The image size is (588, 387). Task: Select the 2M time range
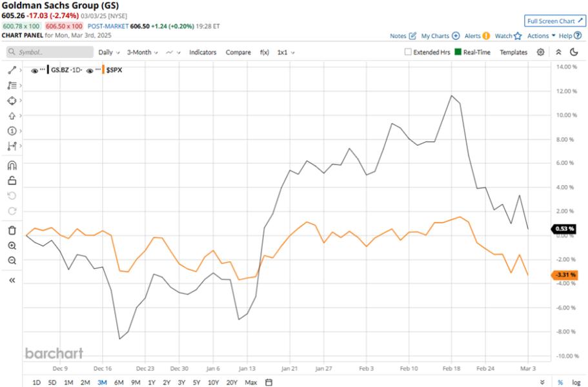[85, 382]
